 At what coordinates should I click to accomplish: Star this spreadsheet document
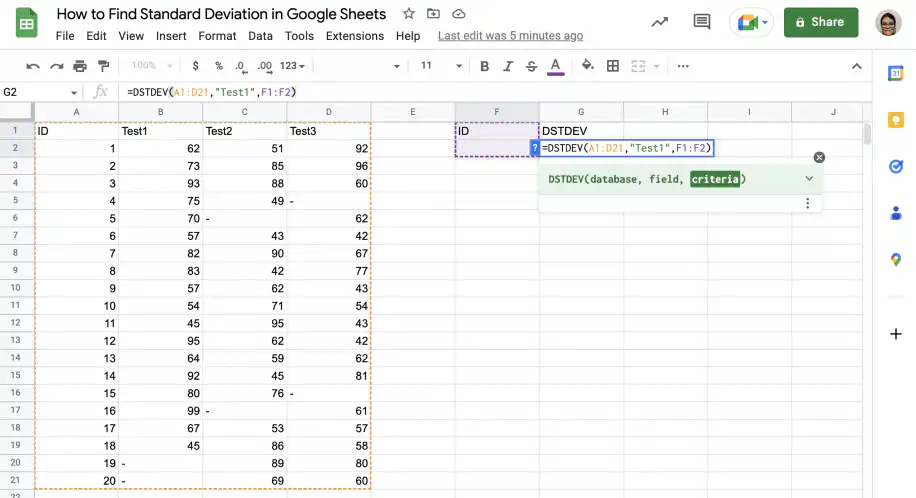[408, 13]
